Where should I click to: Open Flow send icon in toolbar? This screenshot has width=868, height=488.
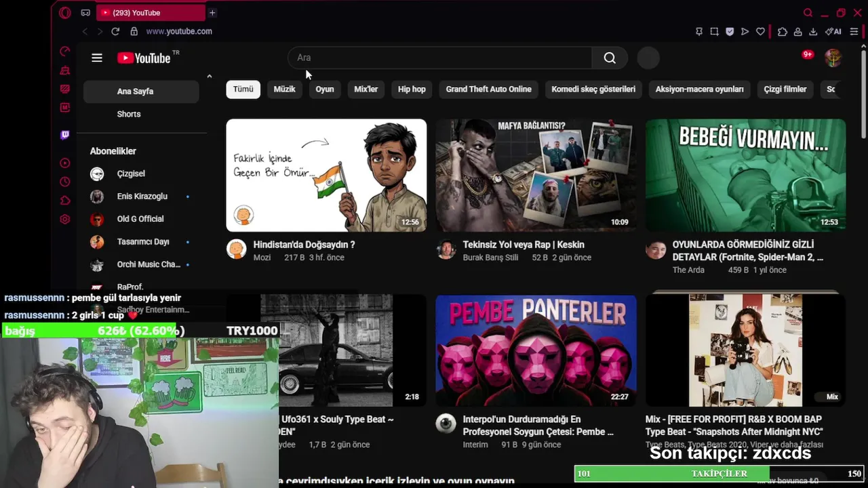pyautogui.click(x=745, y=31)
